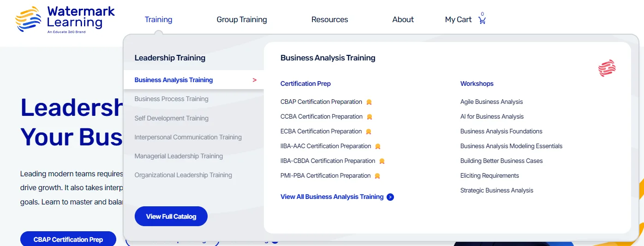Click the badge icon beside IIBA-CBDA Certification Preparation
Screen dimensions: 644x246
click(x=382, y=161)
